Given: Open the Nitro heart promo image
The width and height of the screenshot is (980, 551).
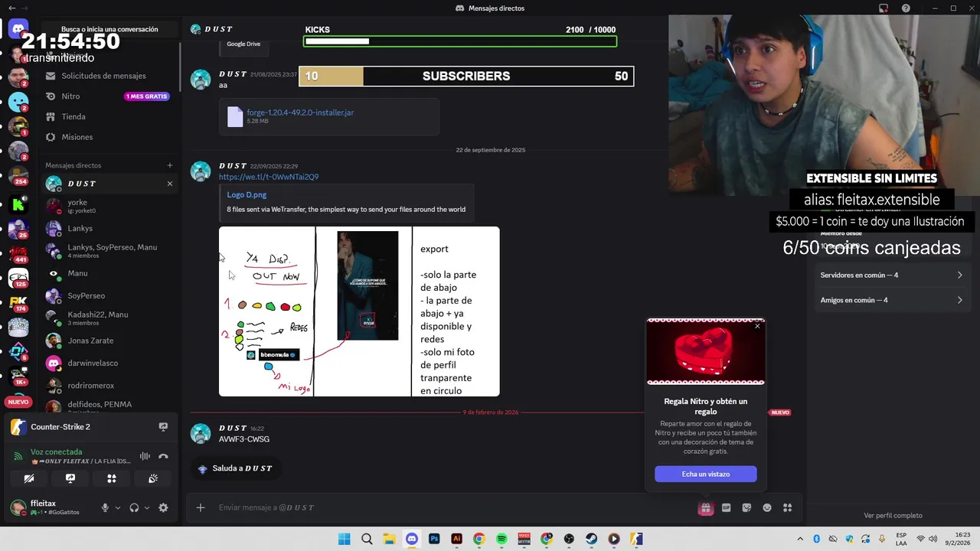Looking at the screenshot, I should [x=705, y=352].
